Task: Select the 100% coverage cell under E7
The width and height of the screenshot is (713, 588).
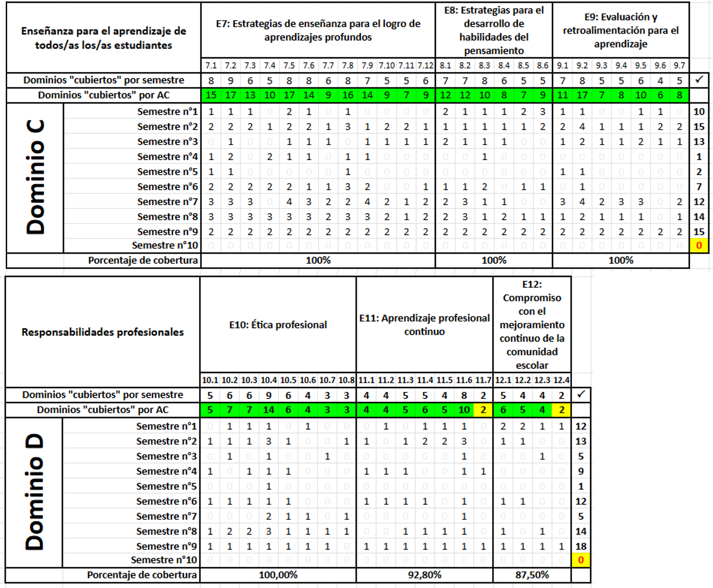Action: [x=318, y=260]
